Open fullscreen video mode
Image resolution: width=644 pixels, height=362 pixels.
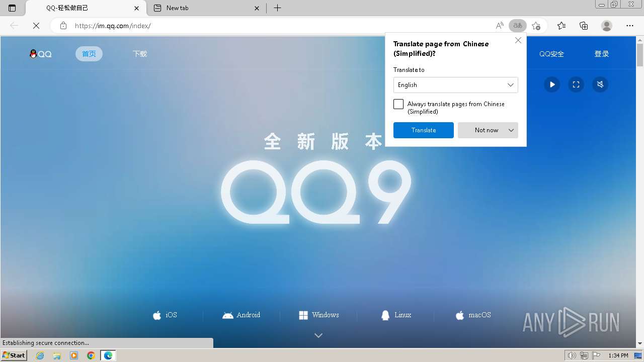576,84
